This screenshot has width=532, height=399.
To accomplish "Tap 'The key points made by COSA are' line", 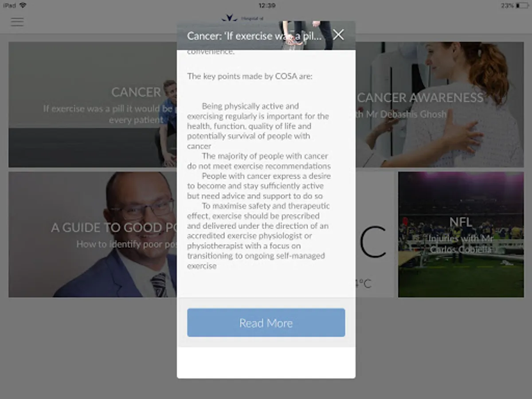I will [x=250, y=76].
